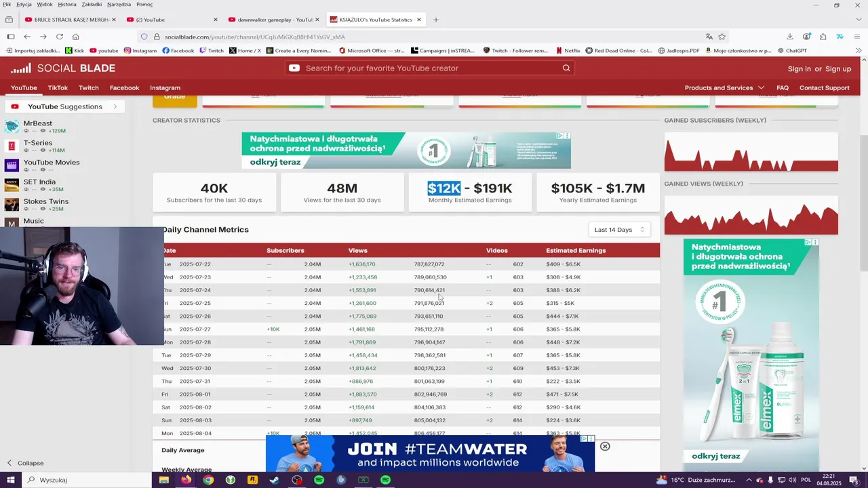Open Windows Start menu
This screenshot has height=488, width=868.
click(x=11, y=480)
